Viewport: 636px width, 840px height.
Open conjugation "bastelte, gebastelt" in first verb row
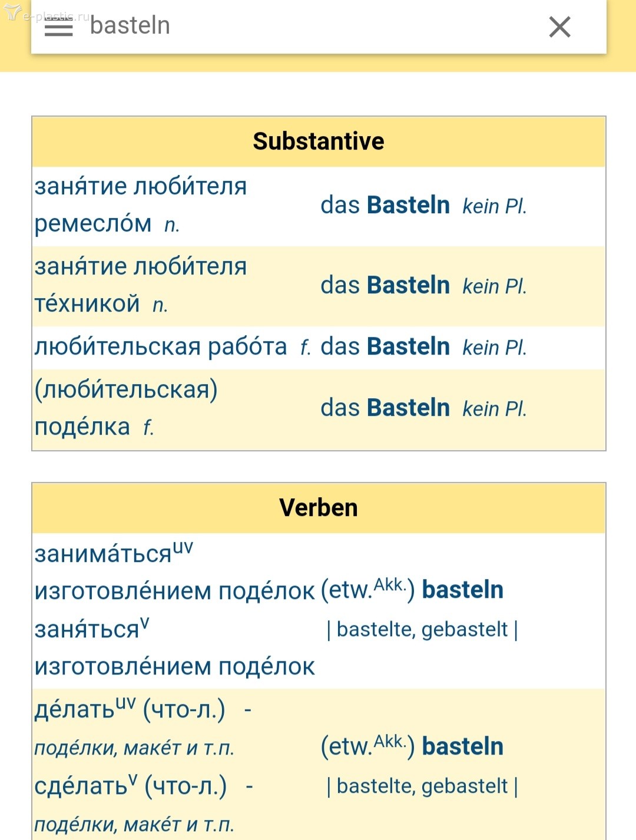pos(422,629)
